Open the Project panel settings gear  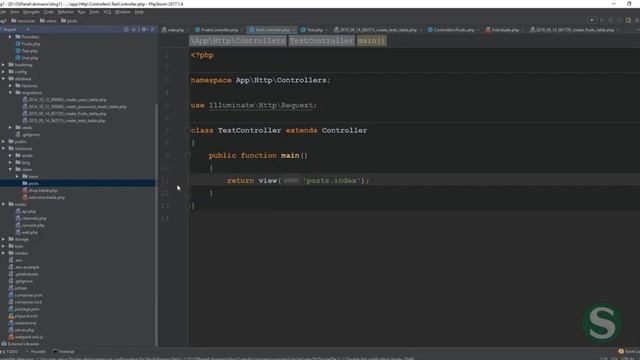(144, 29)
